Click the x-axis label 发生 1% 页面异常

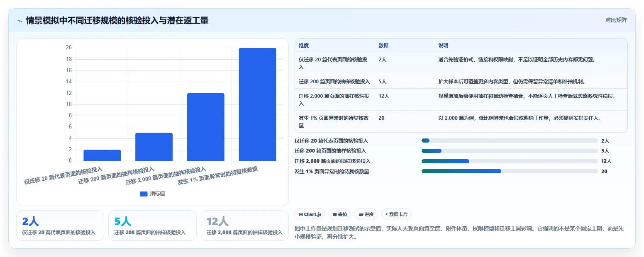217,176
